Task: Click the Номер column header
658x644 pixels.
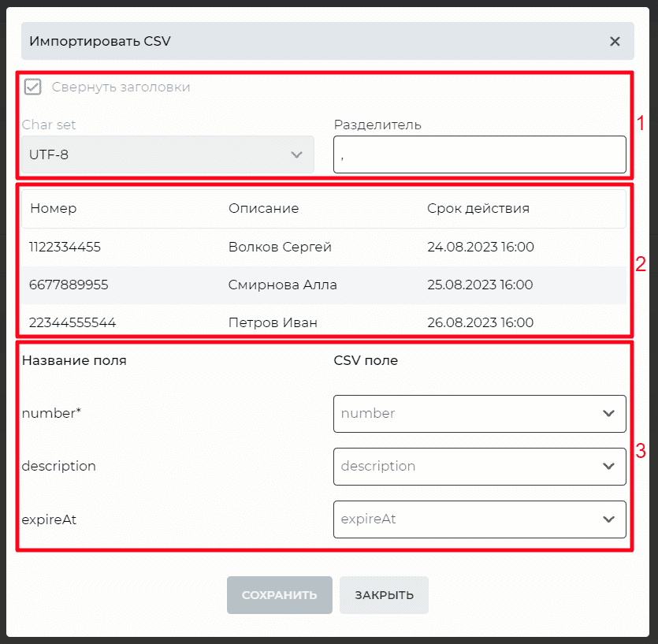Action: point(54,208)
